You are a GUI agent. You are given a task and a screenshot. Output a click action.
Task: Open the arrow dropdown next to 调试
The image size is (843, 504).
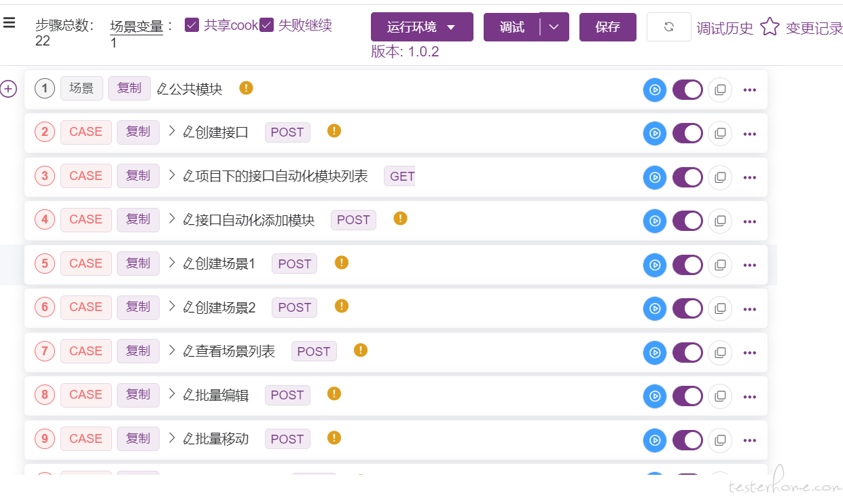pos(554,27)
